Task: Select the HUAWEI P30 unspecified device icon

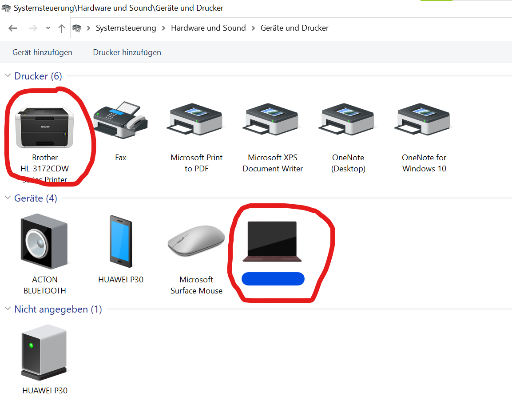Action: 44,352
